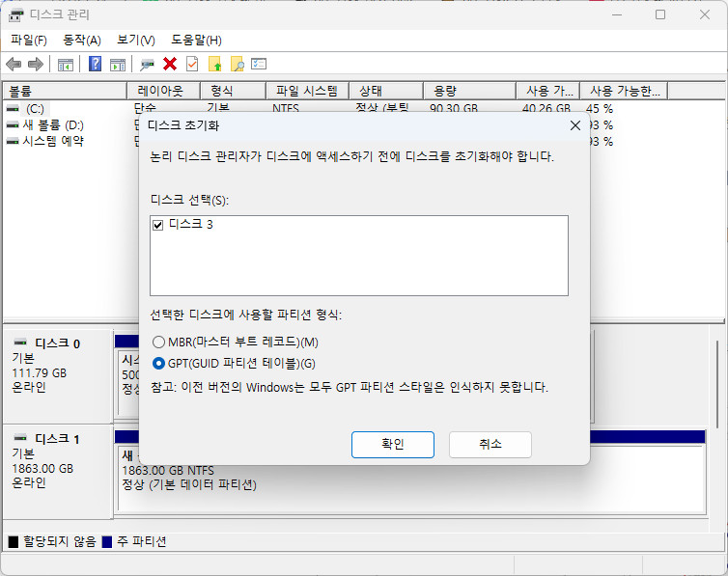Viewport: 728px width, 576px height.
Task: Select the 새 볼륨 (D:) volume row
Action: click(x=53, y=124)
